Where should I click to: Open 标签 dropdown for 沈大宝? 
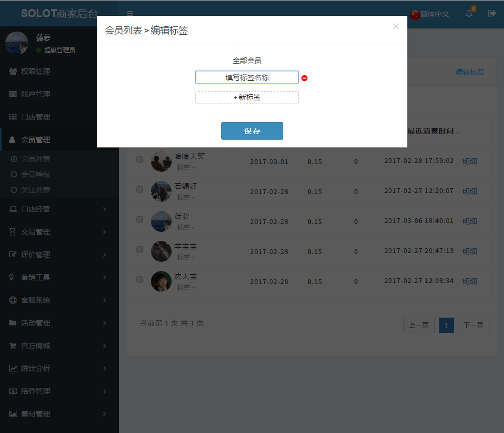[x=186, y=287]
